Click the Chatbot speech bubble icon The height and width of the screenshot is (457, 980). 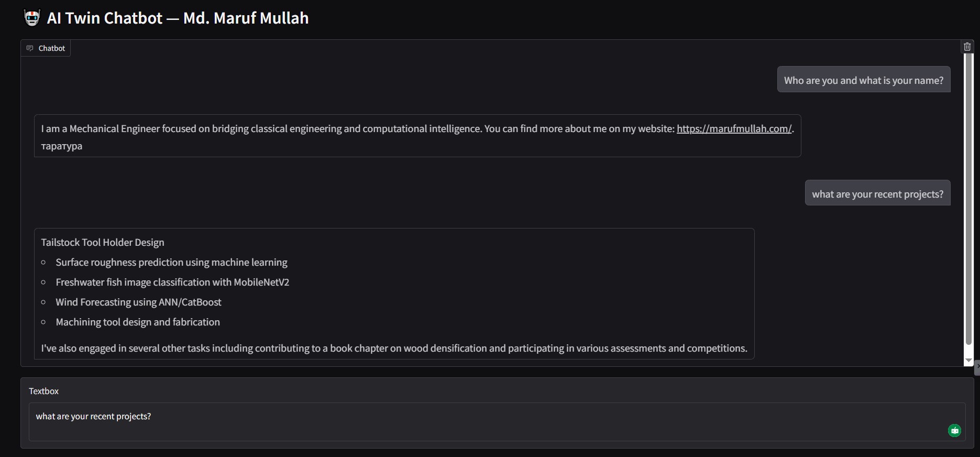tap(30, 48)
